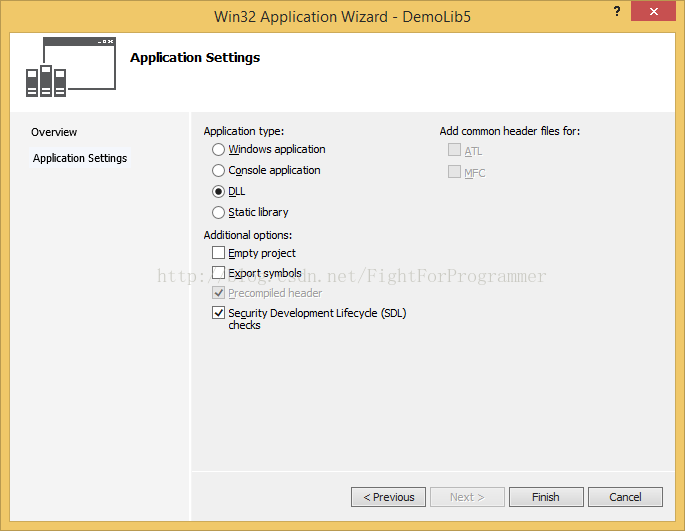Open help with the question mark icon
The image size is (685, 531).
(617, 11)
